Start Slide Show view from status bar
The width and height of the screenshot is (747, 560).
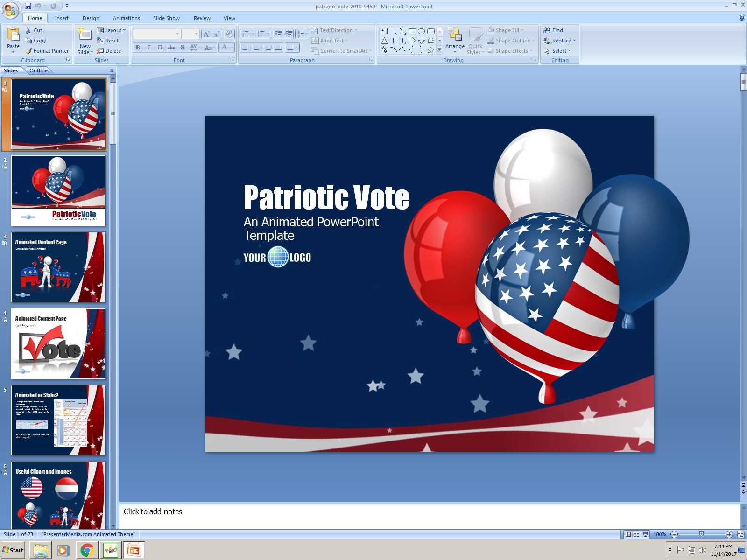[x=645, y=534]
